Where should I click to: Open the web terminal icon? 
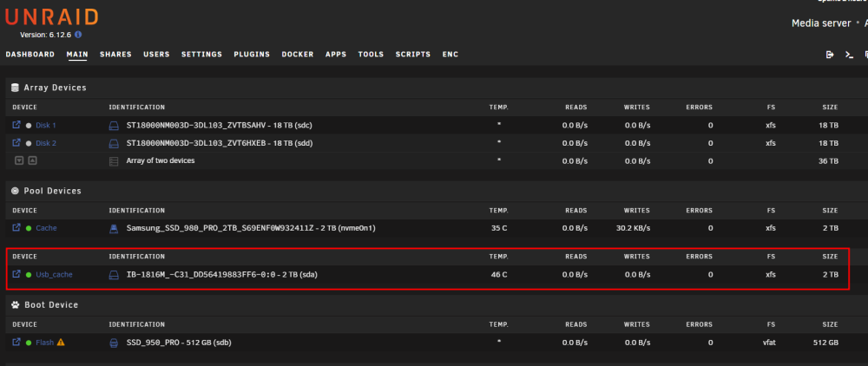pos(849,54)
